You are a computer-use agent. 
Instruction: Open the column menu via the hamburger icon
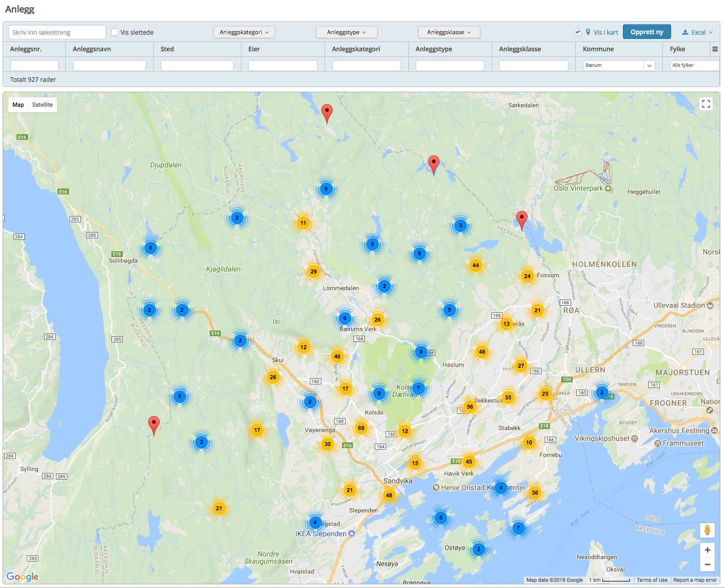(715, 49)
